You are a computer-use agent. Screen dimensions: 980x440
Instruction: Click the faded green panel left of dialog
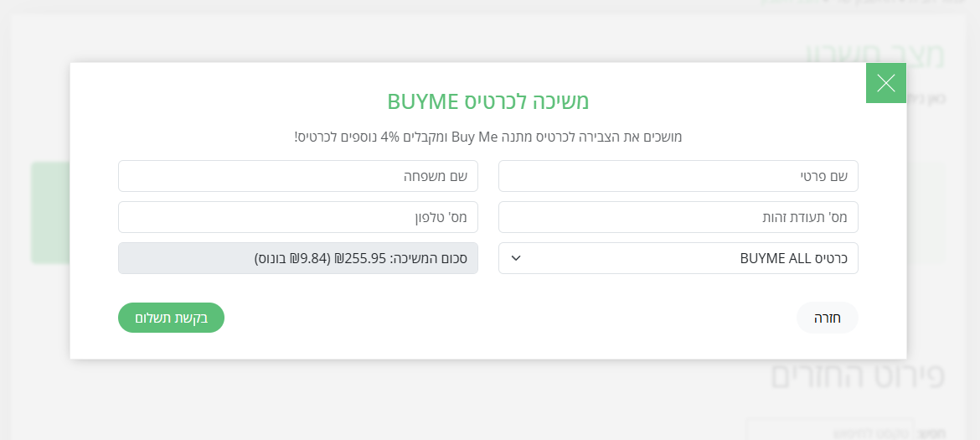pyautogui.click(x=50, y=214)
